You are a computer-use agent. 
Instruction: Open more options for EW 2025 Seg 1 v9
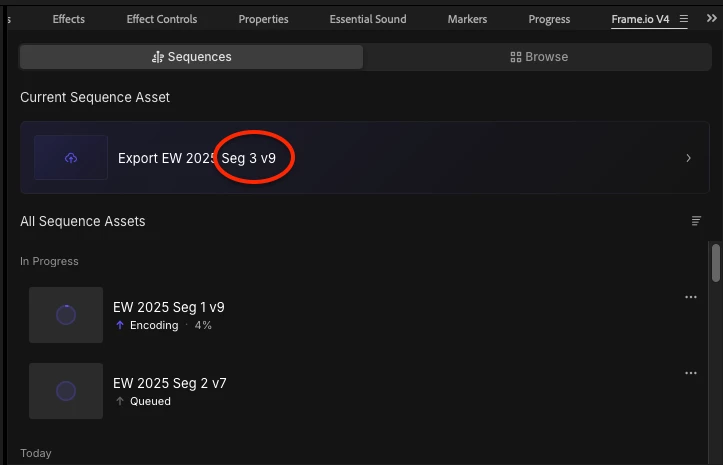pyautogui.click(x=691, y=297)
